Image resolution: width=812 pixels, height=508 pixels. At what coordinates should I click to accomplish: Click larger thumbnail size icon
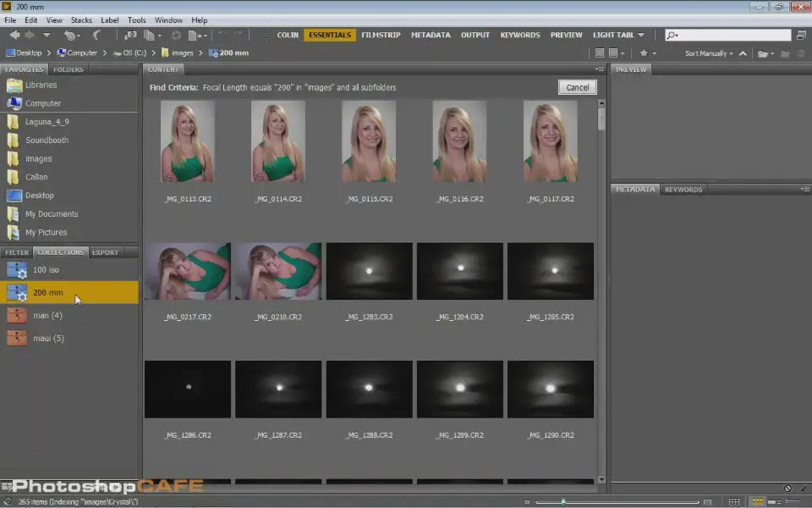707,502
